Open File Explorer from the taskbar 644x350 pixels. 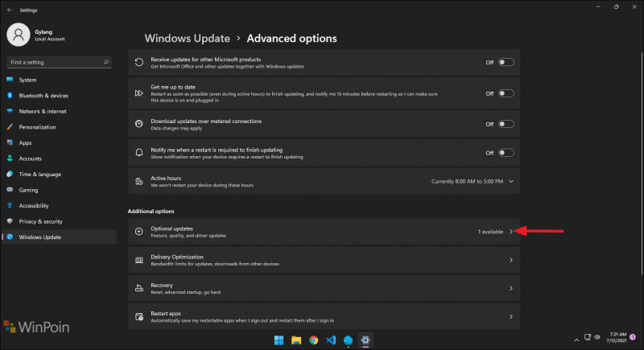point(296,340)
